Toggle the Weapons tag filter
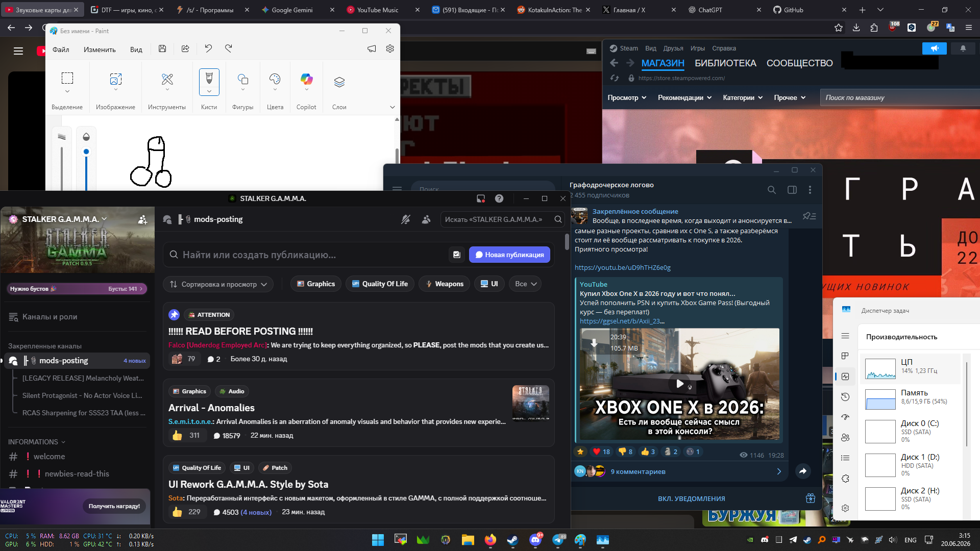The width and height of the screenshot is (980, 551). (444, 284)
